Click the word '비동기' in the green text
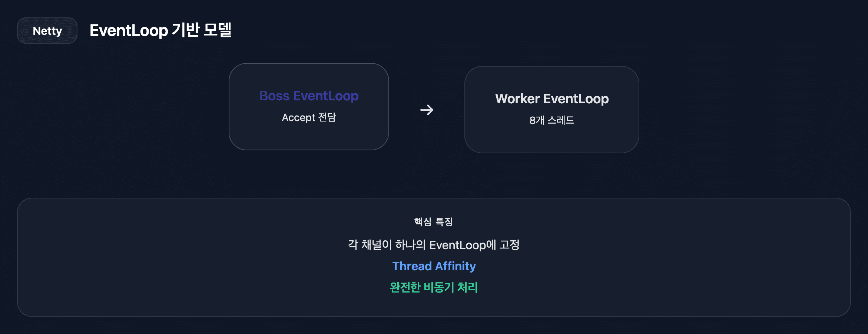Viewport: 868px width, 334px height. (438, 287)
